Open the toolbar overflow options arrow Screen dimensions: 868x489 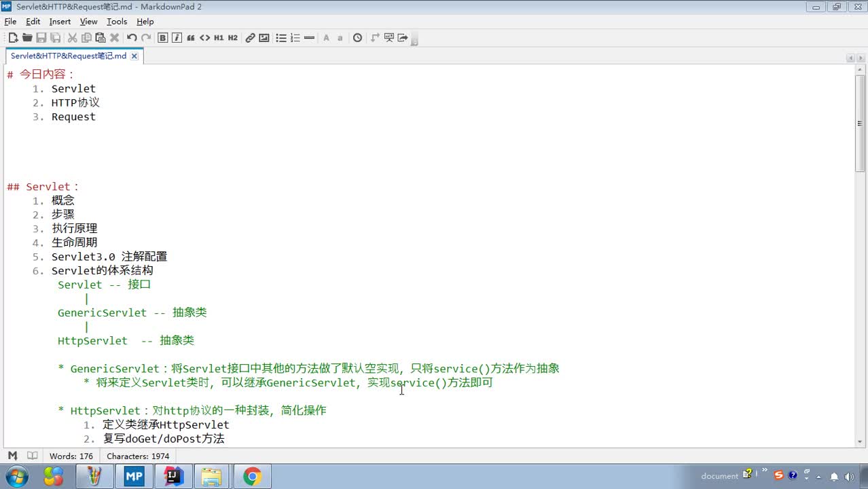(414, 41)
